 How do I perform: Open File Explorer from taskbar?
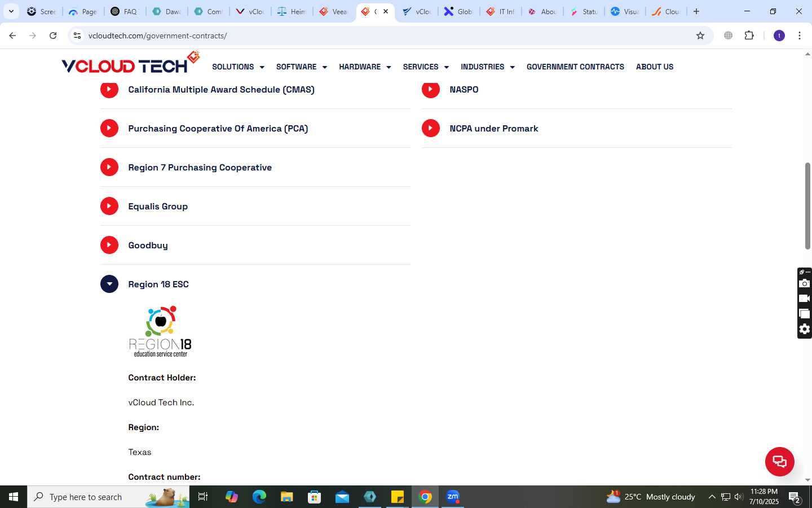click(286, 497)
